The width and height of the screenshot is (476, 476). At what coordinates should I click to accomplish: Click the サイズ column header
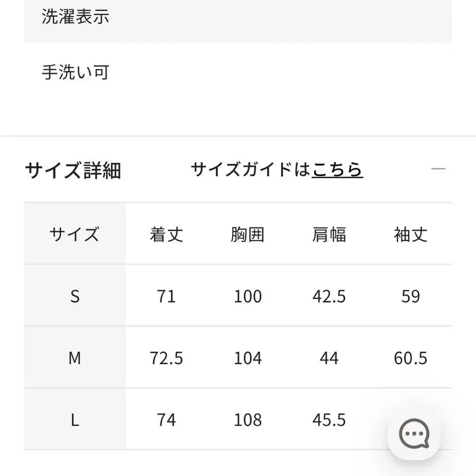pyautogui.click(x=75, y=234)
